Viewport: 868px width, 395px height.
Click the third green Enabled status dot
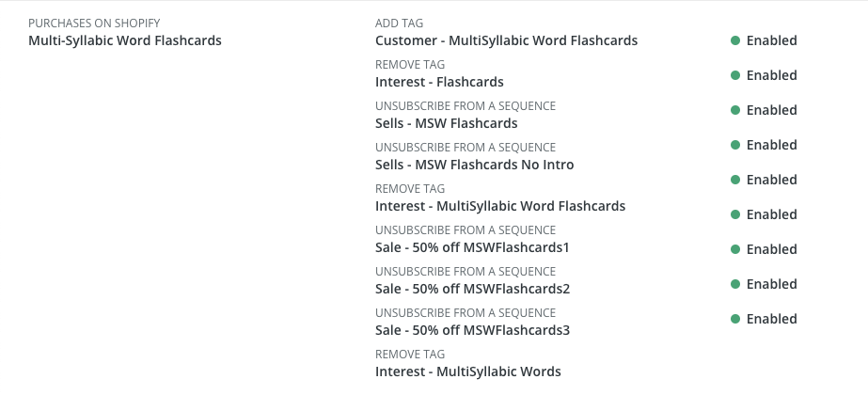click(x=735, y=110)
